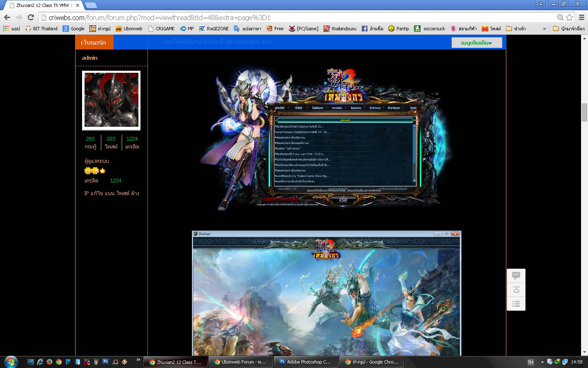588x368 pixels.
Task: Open the CRIGAME bookmark
Action: (x=161, y=29)
